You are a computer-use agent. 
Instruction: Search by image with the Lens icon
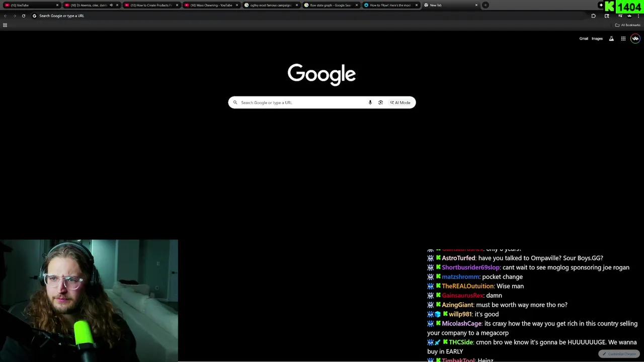click(x=380, y=103)
